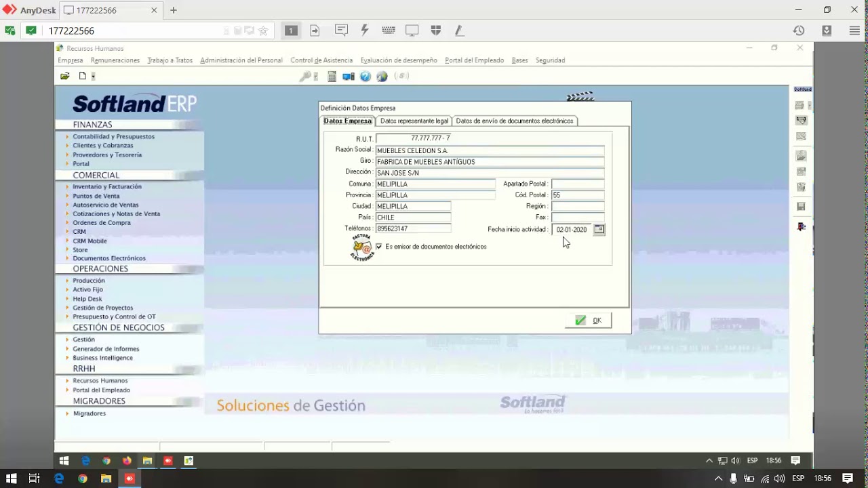
Task: Open the Bases menu
Action: [x=519, y=60]
